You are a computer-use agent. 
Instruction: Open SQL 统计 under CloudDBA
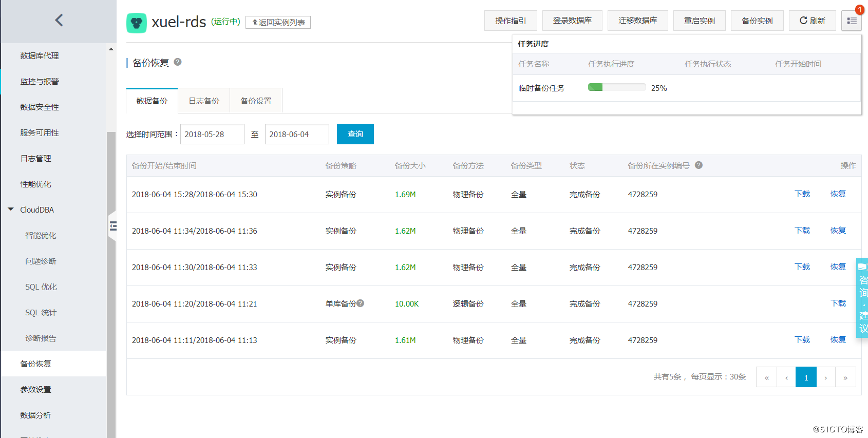pyautogui.click(x=41, y=313)
